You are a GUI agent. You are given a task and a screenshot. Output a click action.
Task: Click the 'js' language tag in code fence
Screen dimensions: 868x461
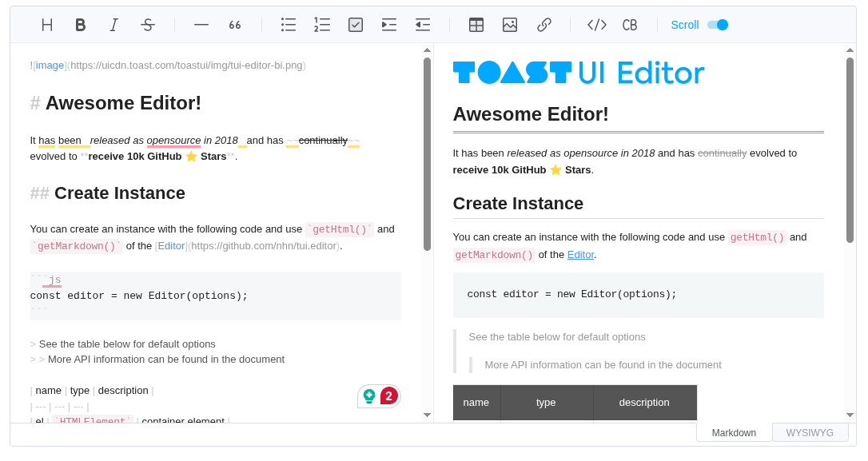pos(54,280)
